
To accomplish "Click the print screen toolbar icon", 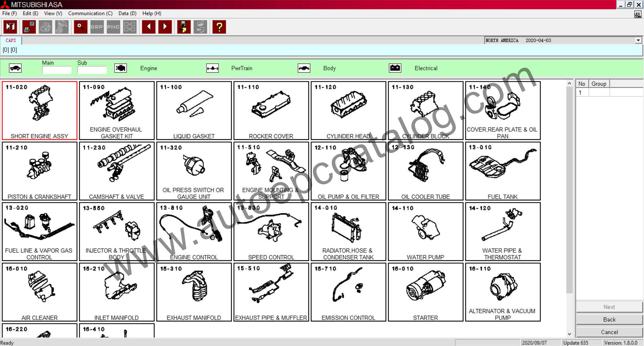I will click(29, 27).
